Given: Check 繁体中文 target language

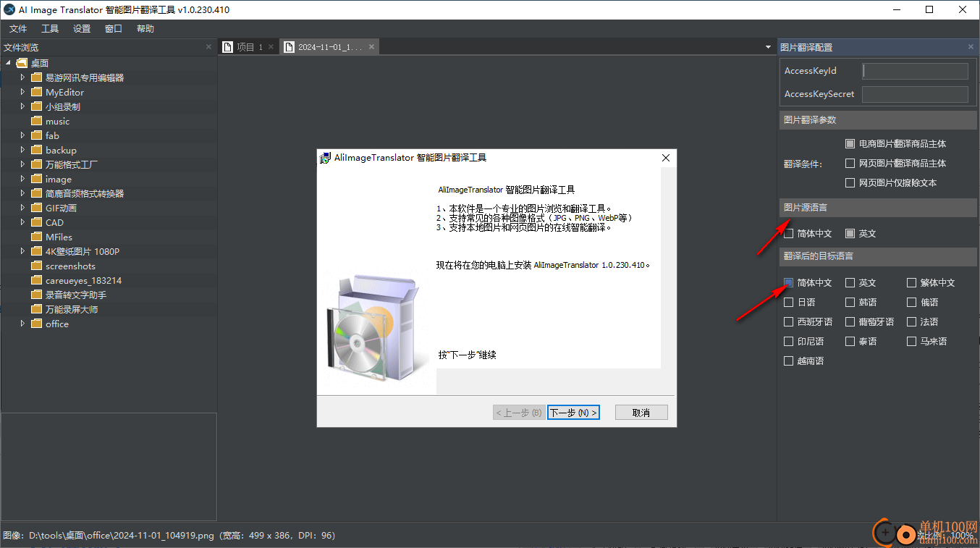Looking at the screenshot, I should (912, 283).
